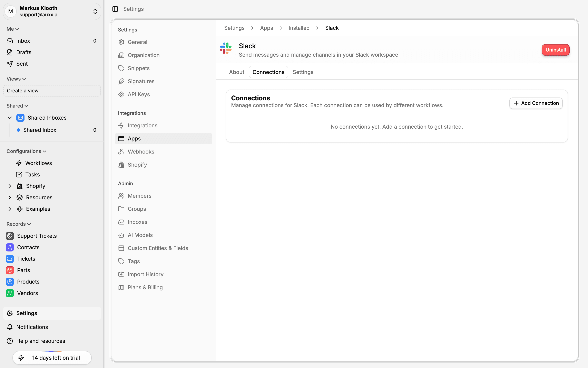
Task: Open the account switcher for Markus Klooth
Action: 52,11
